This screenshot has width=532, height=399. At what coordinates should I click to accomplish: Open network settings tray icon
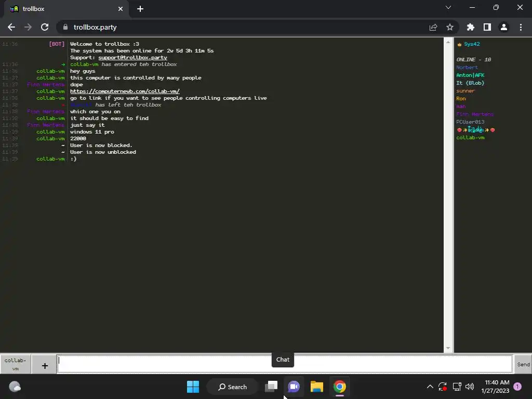[x=457, y=387]
